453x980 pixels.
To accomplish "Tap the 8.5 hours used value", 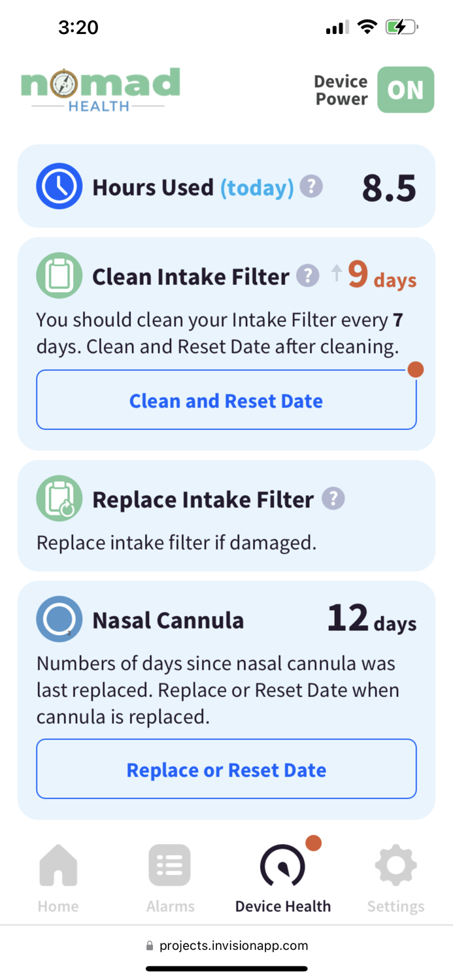I will [389, 188].
